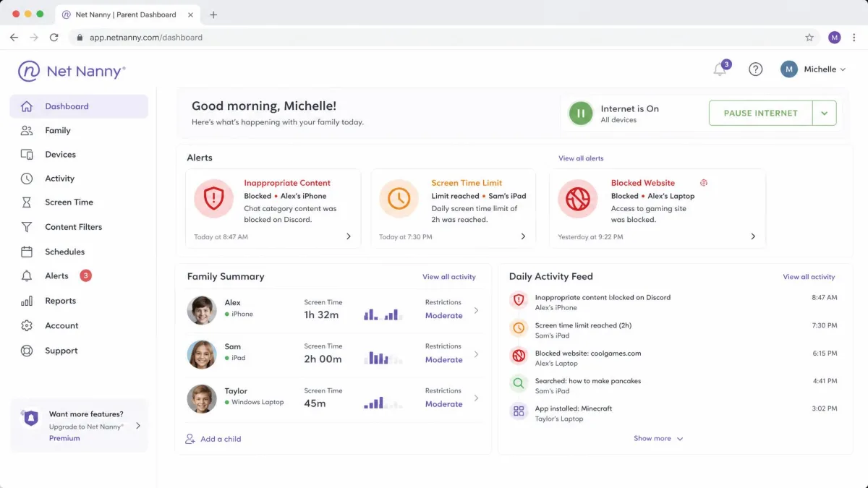This screenshot has width=868, height=488.
Task: Expand Show more in activity feed
Action: click(x=658, y=438)
